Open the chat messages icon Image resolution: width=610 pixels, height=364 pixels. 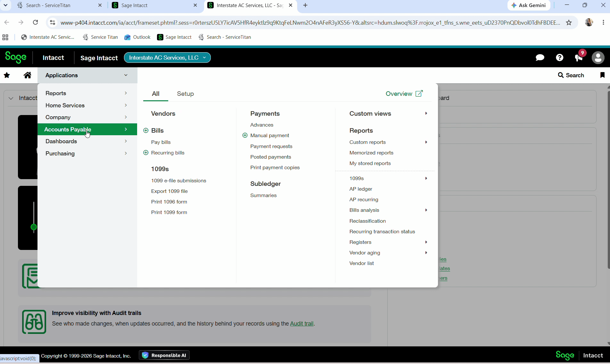540,58
